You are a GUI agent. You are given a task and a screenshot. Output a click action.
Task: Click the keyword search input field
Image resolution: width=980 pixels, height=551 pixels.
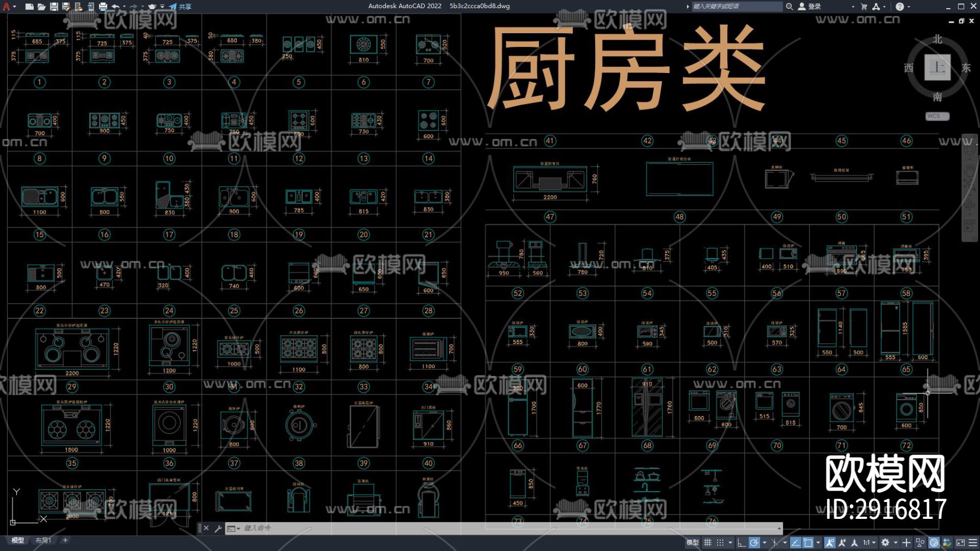(x=737, y=7)
